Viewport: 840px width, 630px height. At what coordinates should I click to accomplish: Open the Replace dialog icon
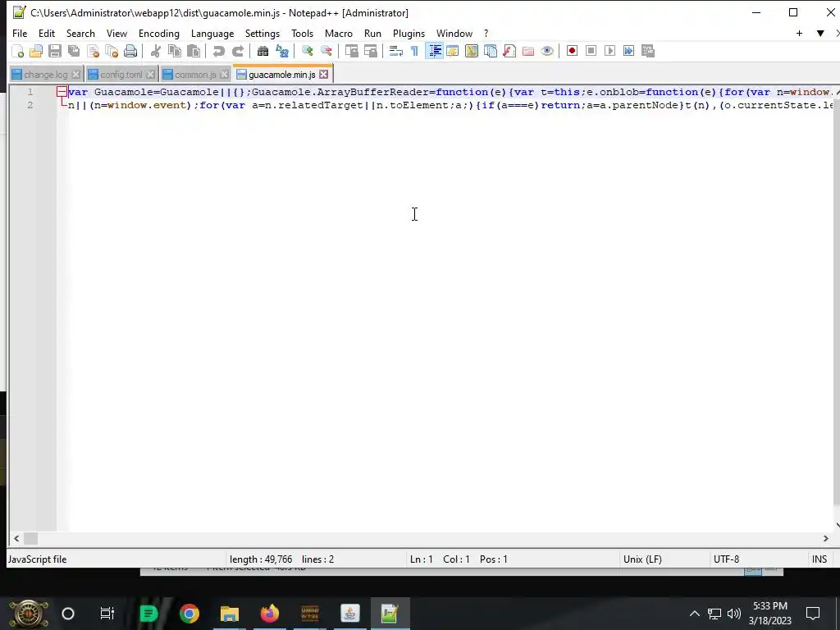[x=282, y=51]
